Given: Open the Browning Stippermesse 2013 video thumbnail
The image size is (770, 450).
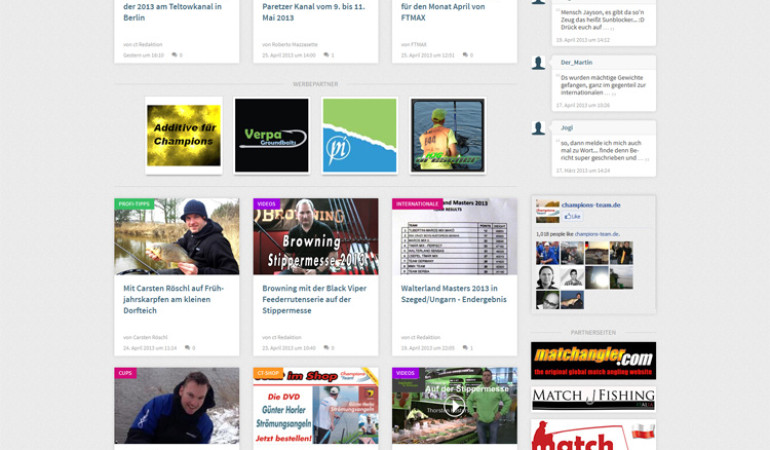Looking at the screenshot, I should point(315,237).
